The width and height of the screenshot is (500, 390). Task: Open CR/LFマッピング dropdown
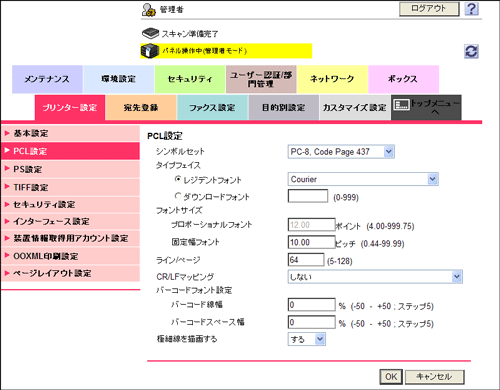375,276
